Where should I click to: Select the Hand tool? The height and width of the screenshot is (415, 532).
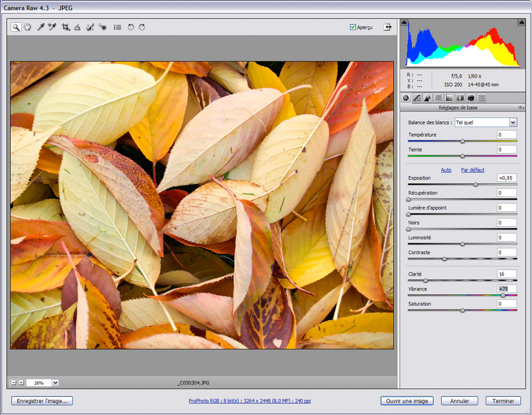click(x=27, y=27)
